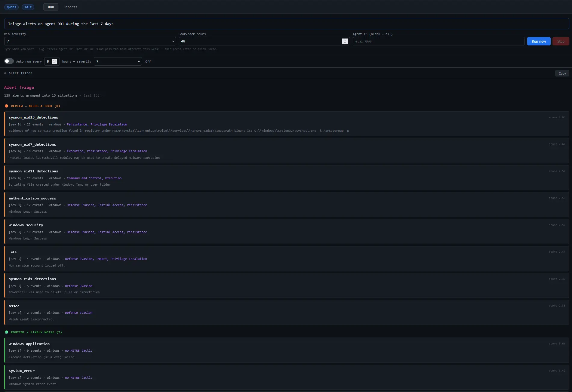Image resolution: width=572 pixels, height=392 pixels.
Task: Click score 2.62 on sysmon_eid7 card
Action: click(557, 144)
